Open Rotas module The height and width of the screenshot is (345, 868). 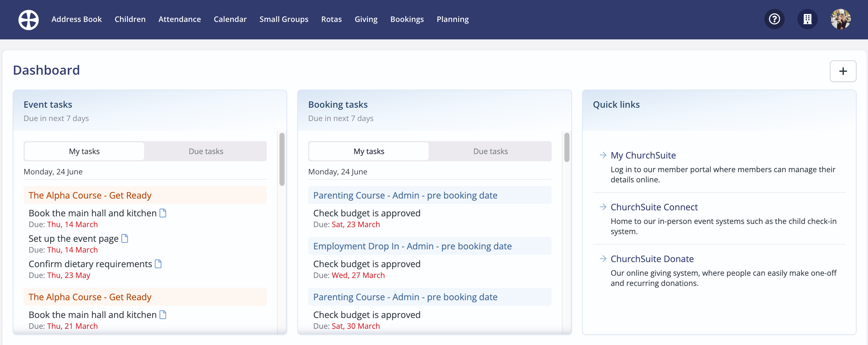[x=331, y=19]
